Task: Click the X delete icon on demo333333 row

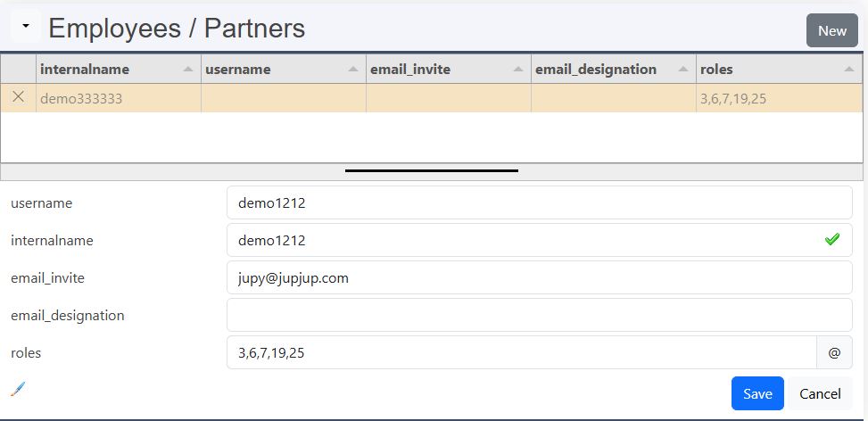Action: 18,97
